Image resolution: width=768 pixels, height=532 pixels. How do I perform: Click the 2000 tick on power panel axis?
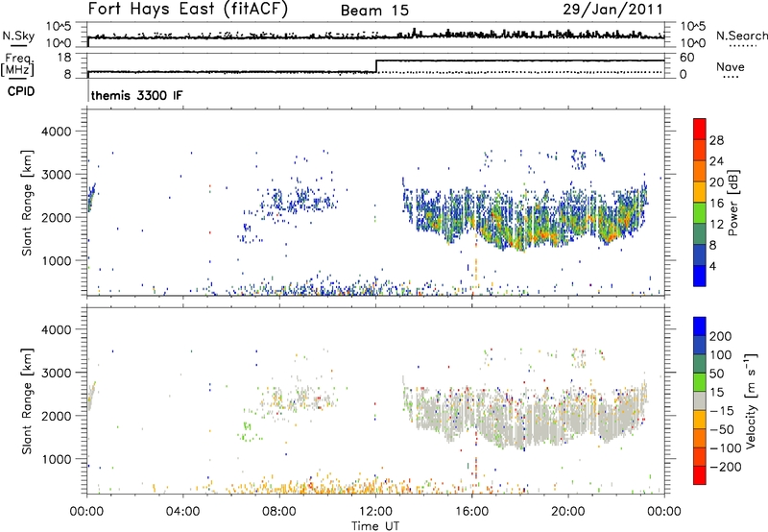click(56, 217)
